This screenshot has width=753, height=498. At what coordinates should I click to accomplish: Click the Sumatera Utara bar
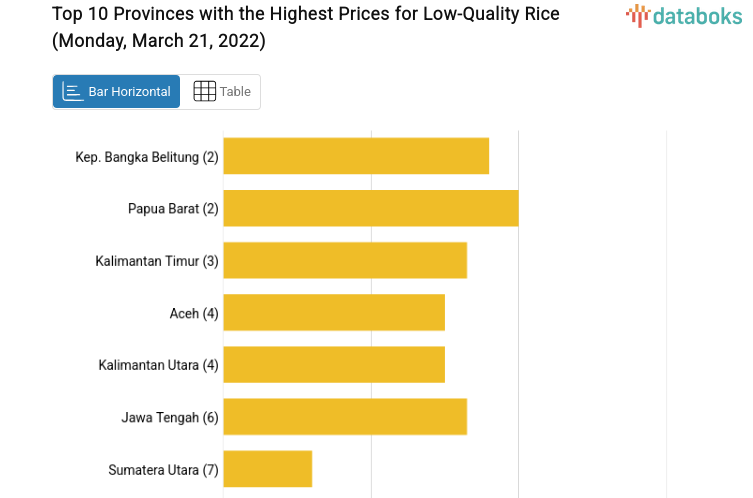pyautogui.click(x=267, y=468)
